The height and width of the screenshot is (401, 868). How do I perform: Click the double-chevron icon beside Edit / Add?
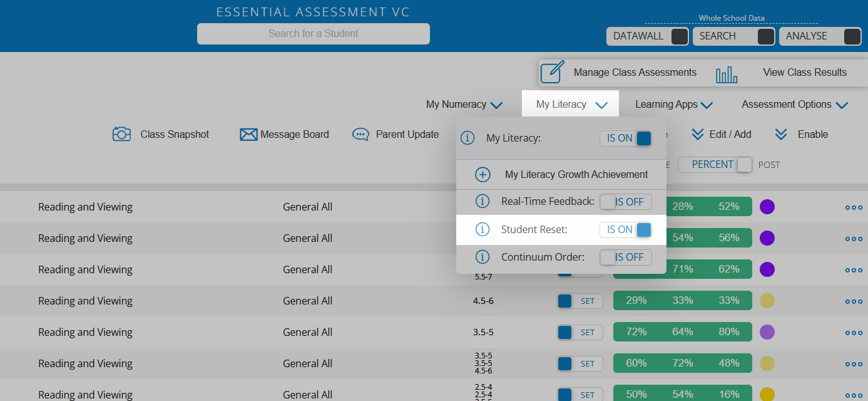[x=698, y=134]
